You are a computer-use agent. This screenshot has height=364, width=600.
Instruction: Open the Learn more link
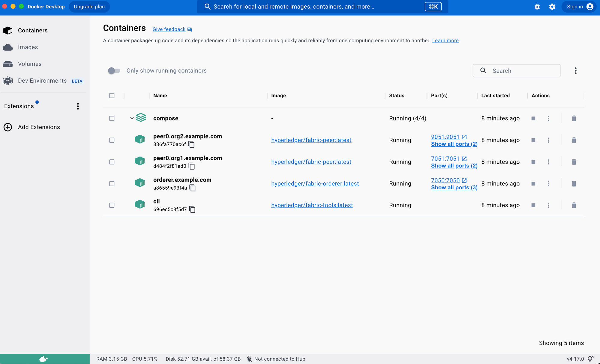[445, 40]
